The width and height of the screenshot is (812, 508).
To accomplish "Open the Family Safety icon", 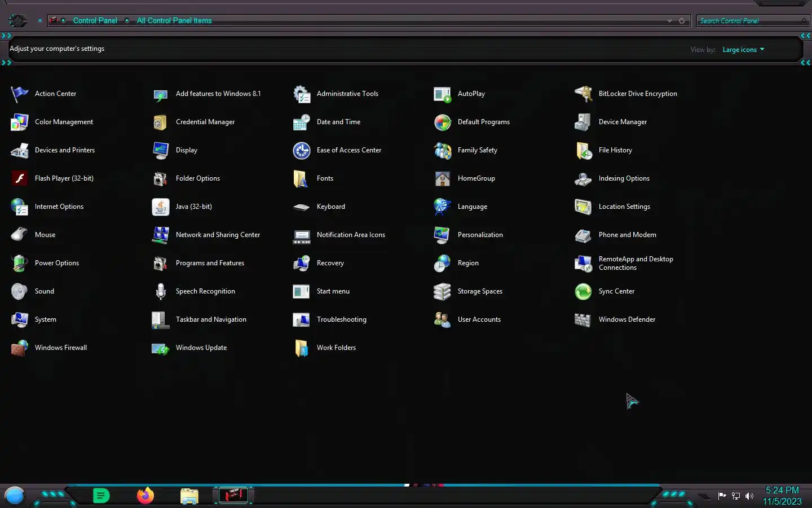I will 443,150.
